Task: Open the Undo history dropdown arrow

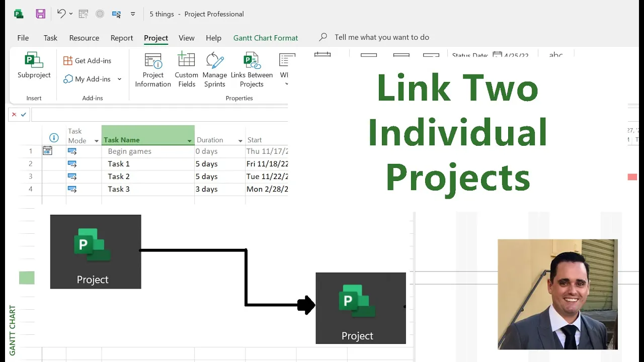Action: pyautogui.click(x=71, y=14)
